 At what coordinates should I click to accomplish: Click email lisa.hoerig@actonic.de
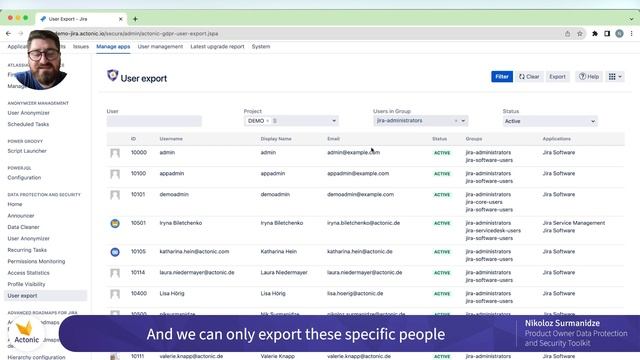click(355, 293)
